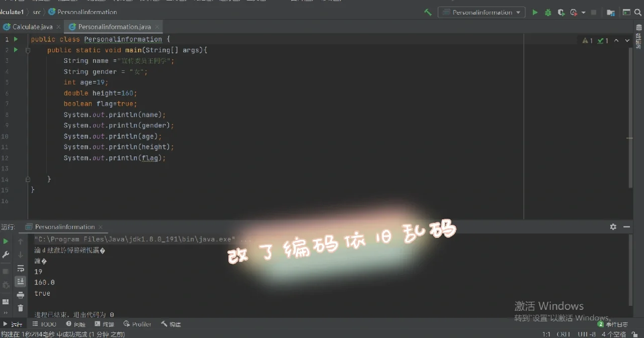Click the console vertical scrollbar
The image size is (644, 338).
point(630,271)
